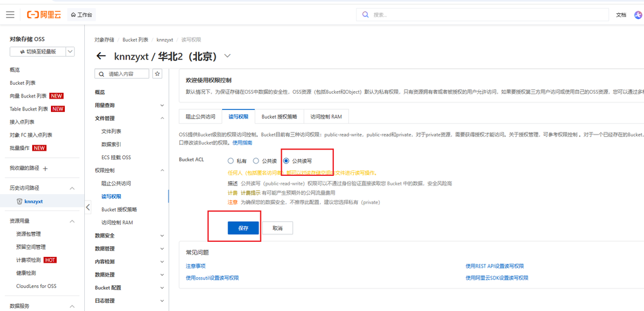Switch to 访问控制 RAM tab
The image size is (644, 311).
(x=326, y=116)
